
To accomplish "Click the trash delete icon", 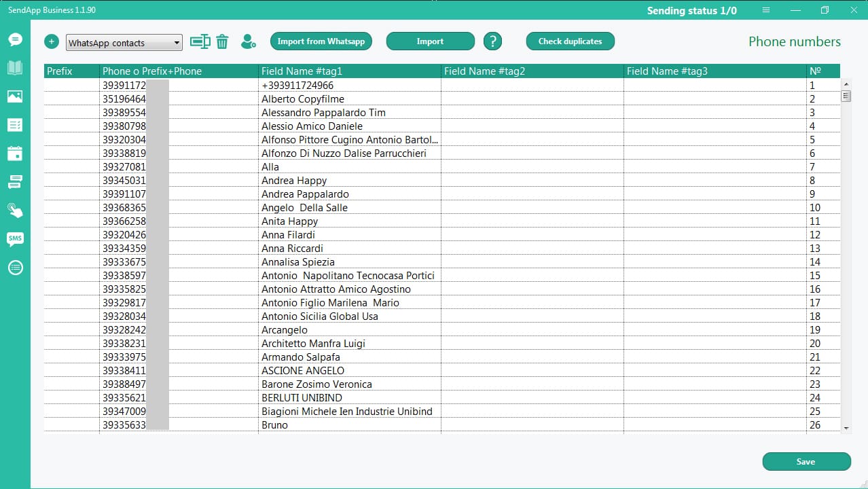I will (x=222, y=42).
